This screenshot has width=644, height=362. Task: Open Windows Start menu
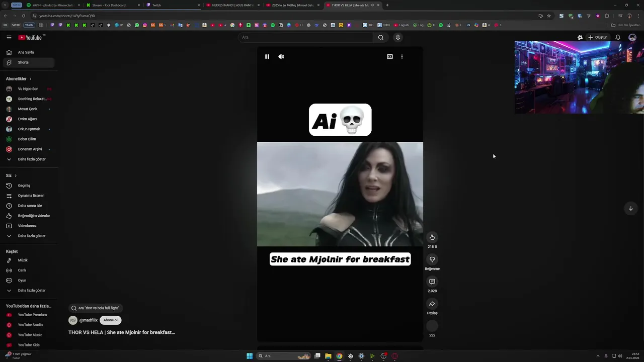[250, 356]
